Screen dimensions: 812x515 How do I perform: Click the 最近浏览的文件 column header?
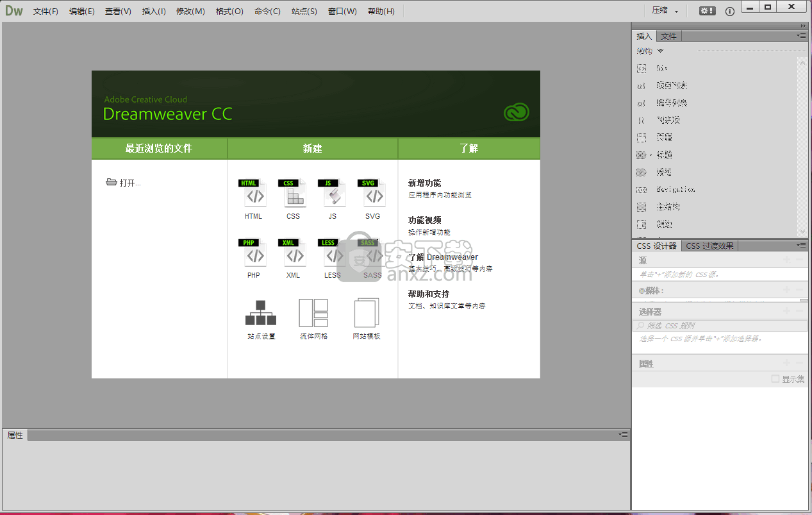click(159, 148)
